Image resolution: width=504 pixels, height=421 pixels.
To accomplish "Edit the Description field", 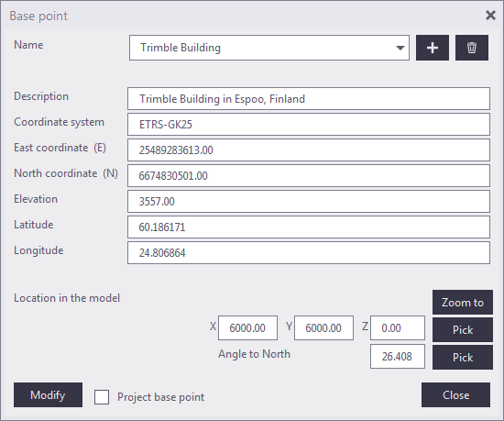I will pos(309,99).
